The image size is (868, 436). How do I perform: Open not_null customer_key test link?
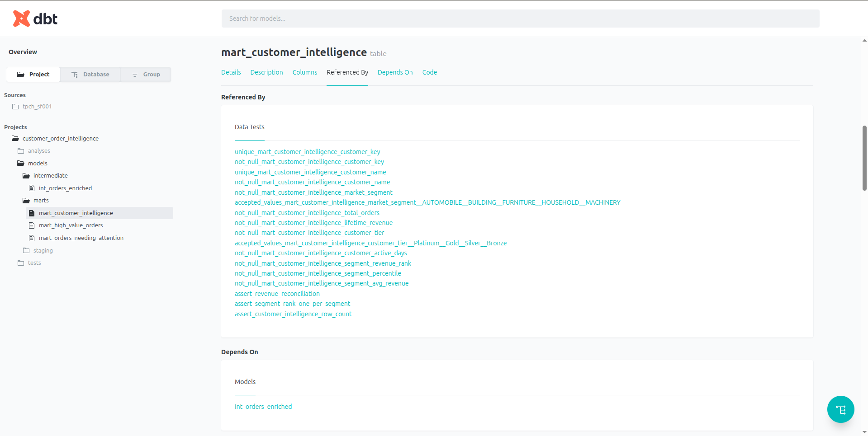click(309, 162)
